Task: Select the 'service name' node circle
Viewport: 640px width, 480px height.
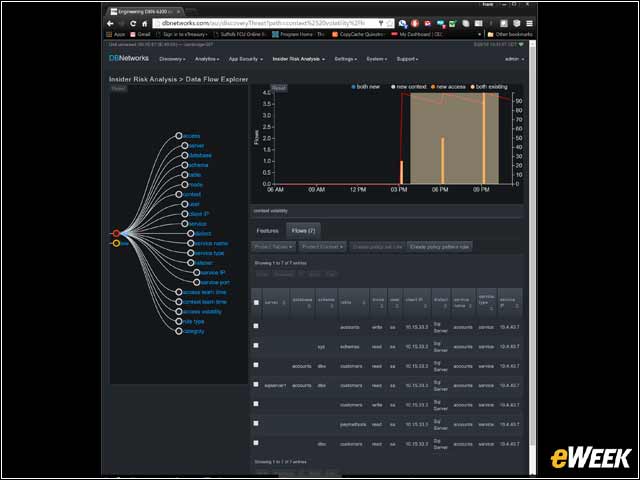Action: click(x=191, y=243)
